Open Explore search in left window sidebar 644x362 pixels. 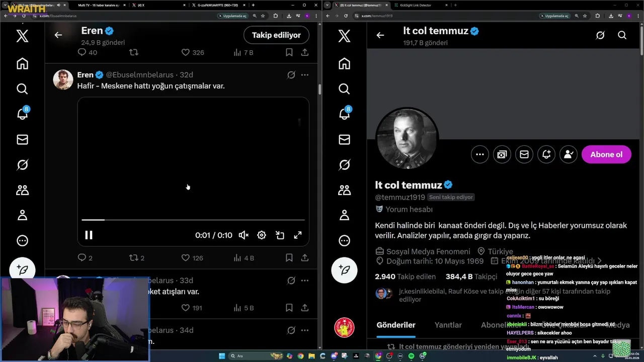coord(22,89)
